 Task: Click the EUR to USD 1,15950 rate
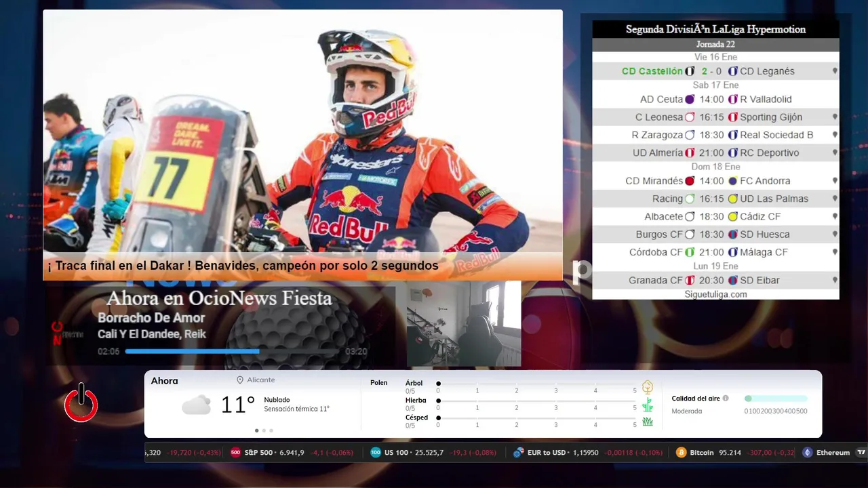584,453
